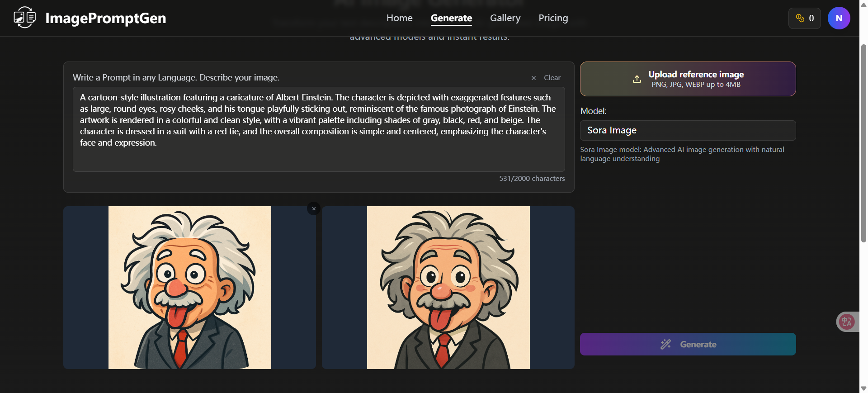
Task: Click the ImagePromptGen logo icon
Action: (x=25, y=18)
